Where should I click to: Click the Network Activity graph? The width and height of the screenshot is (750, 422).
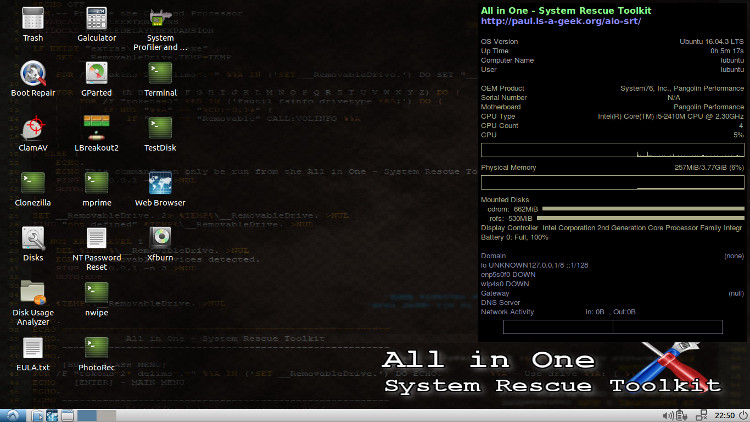(x=613, y=327)
